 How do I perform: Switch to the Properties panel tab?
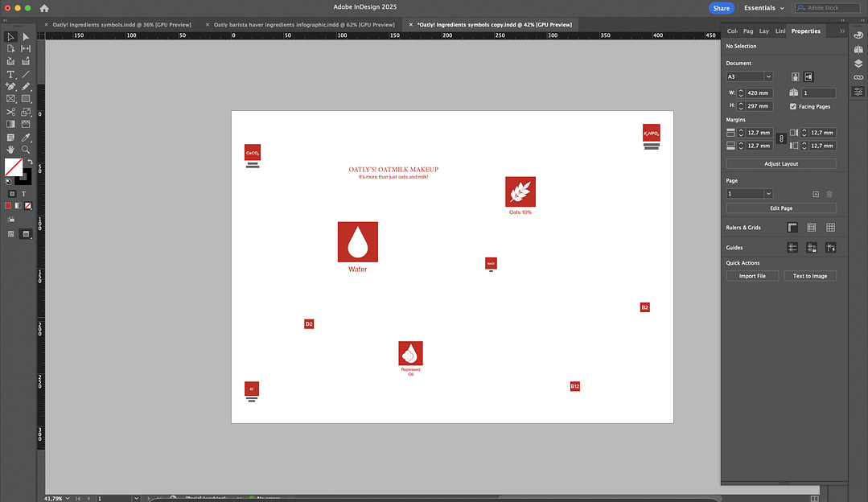coord(805,31)
